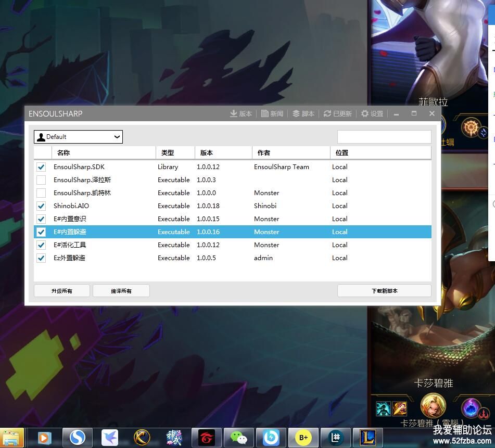The image size is (495, 448).
Task: Open the WeChat taskbar icon
Action: [239, 438]
